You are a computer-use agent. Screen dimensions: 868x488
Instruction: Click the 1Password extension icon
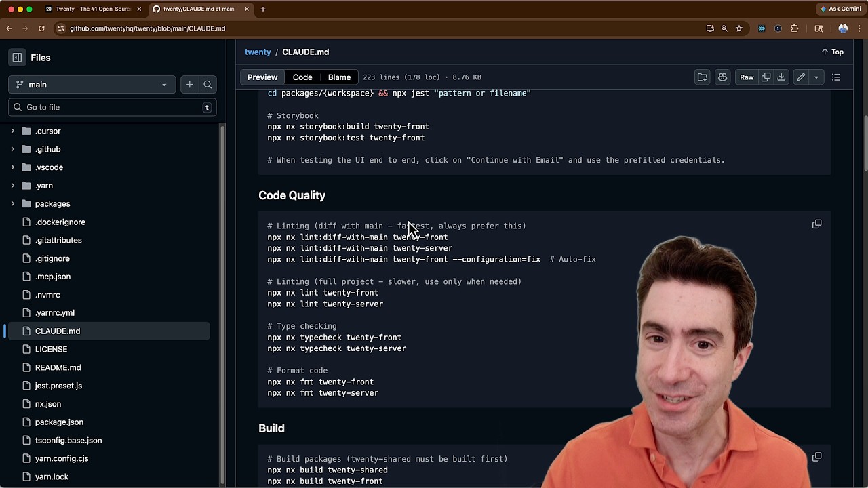click(x=778, y=28)
